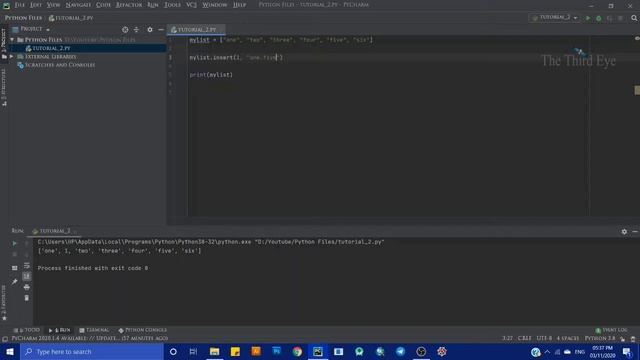
Task: Open the Code menu
Action: point(103,5)
